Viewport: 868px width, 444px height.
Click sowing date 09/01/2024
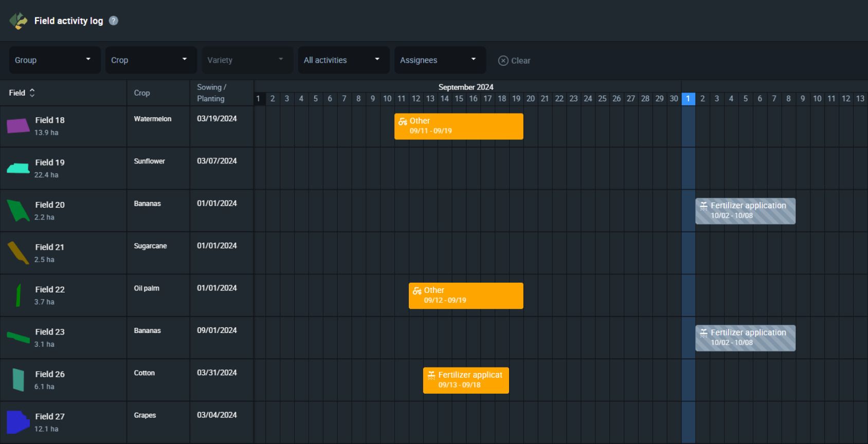click(217, 330)
